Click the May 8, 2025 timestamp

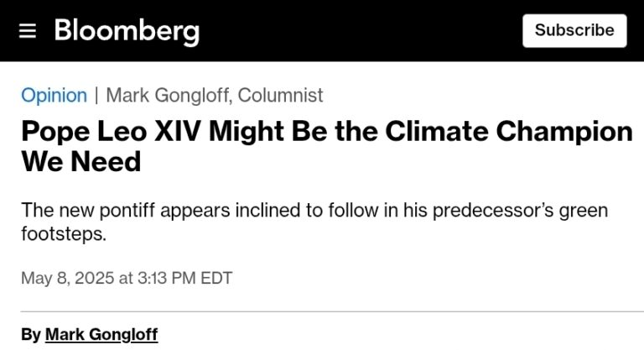pos(127,278)
